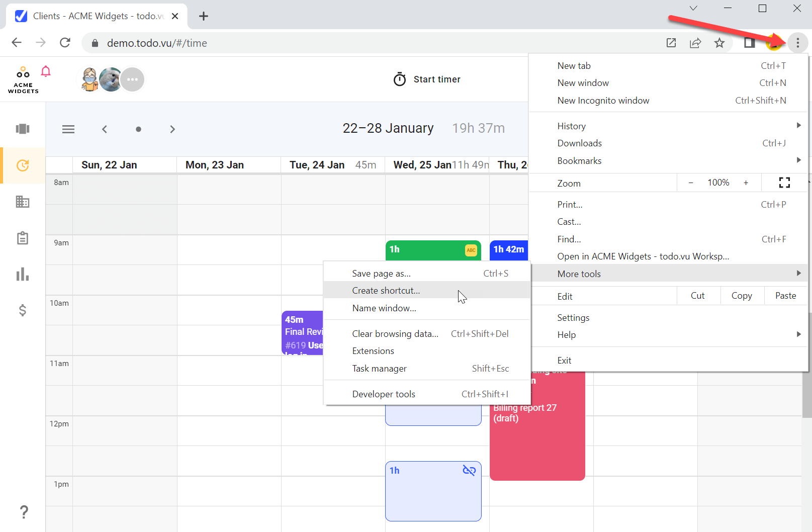Open Chrome three-dot menu button
812x532 pixels.
point(797,43)
